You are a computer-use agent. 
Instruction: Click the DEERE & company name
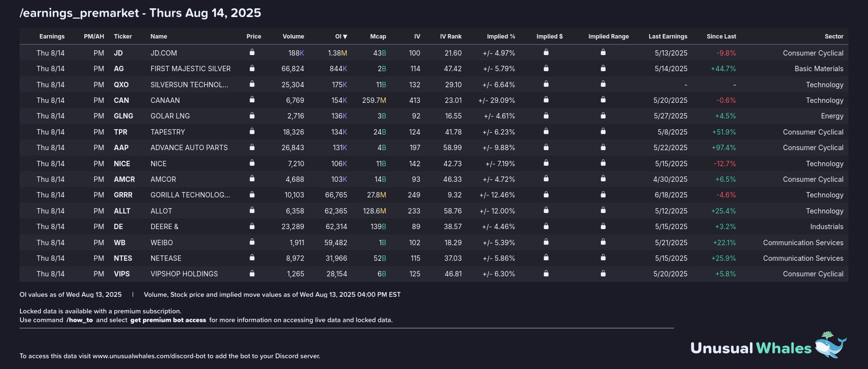tap(164, 227)
